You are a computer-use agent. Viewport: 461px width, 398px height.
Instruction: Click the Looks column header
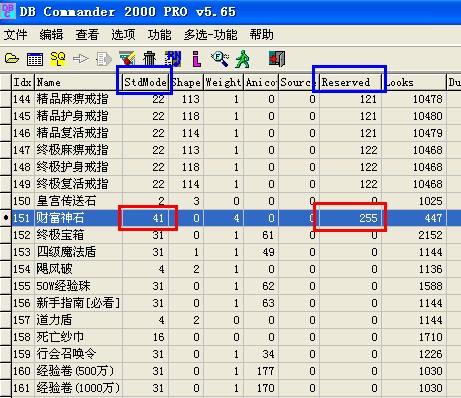tap(413, 82)
